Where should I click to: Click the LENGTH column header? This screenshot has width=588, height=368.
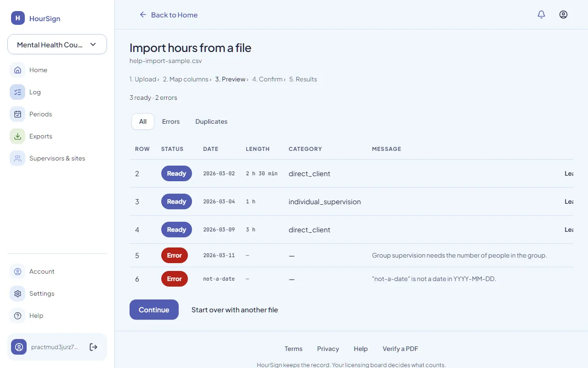pyautogui.click(x=258, y=149)
